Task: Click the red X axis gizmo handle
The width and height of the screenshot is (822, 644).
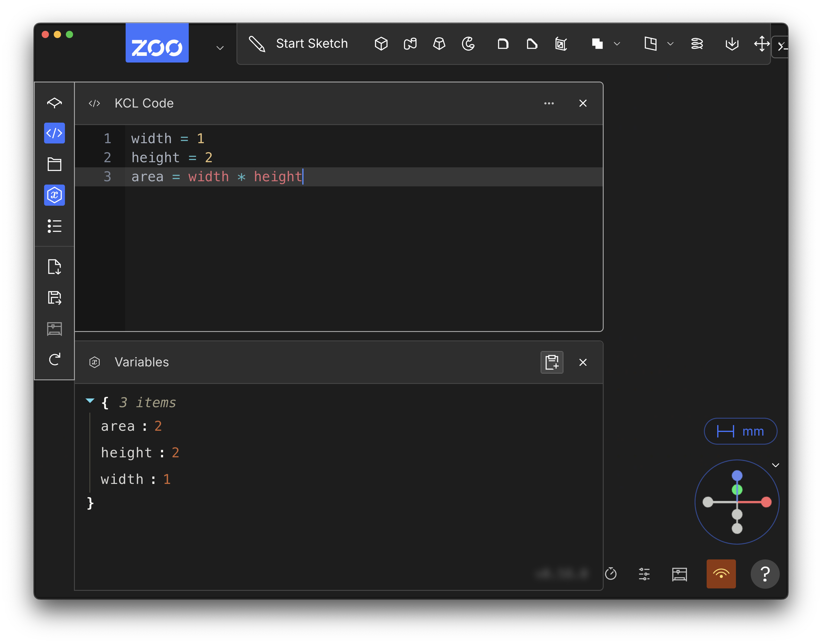Action: [766, 502]
